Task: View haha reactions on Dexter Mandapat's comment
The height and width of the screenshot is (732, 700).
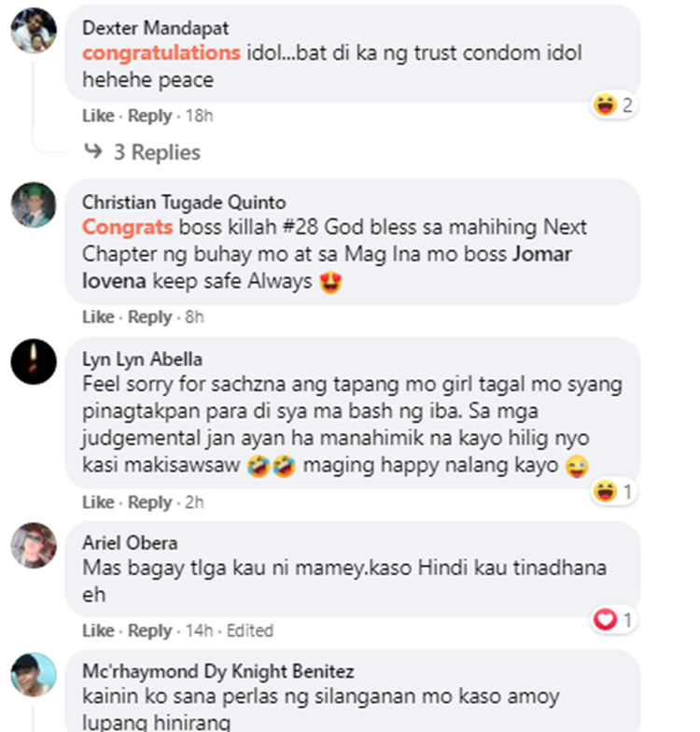Action: pos(613,105)
